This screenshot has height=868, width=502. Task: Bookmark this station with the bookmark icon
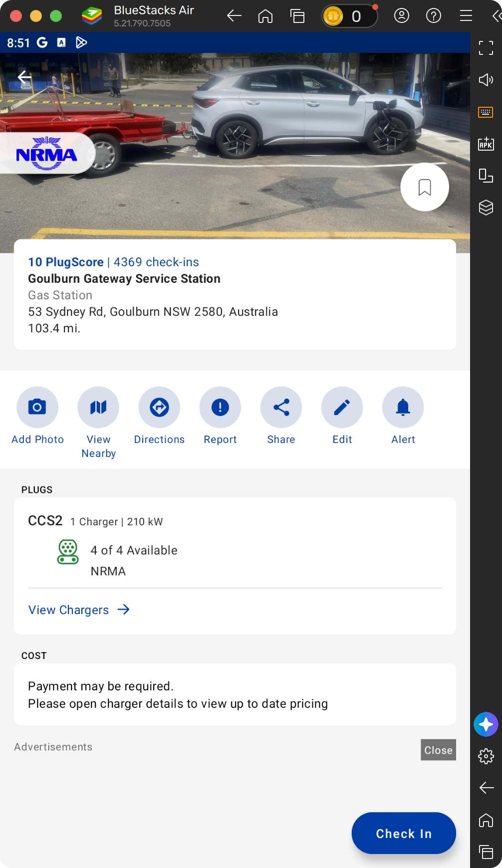coord(425,187)
